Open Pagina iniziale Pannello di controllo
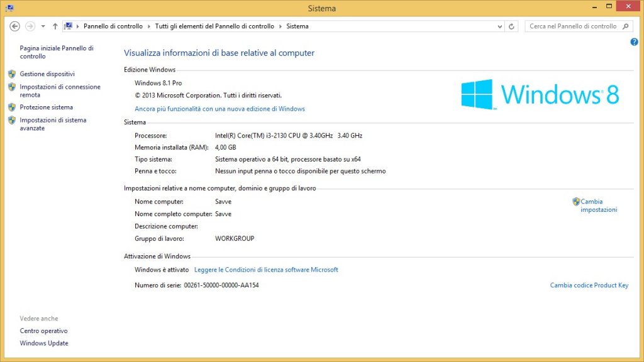This screenshot has height=362, width=644. 57,52
